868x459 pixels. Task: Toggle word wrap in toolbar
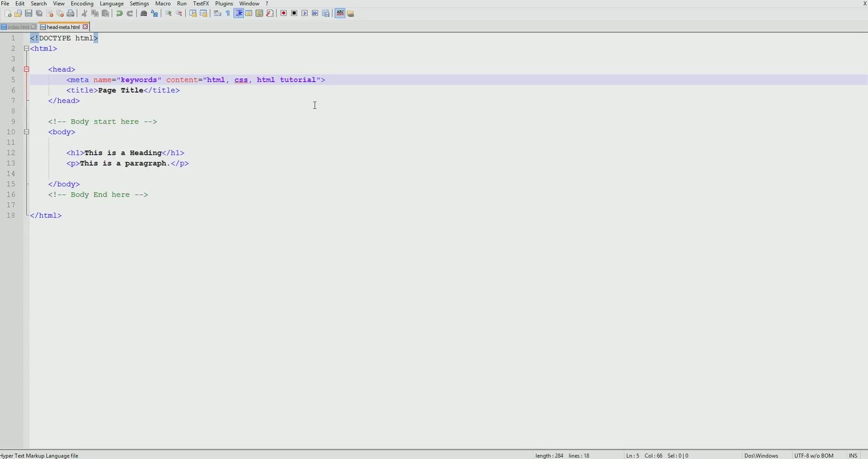[217, 14]
